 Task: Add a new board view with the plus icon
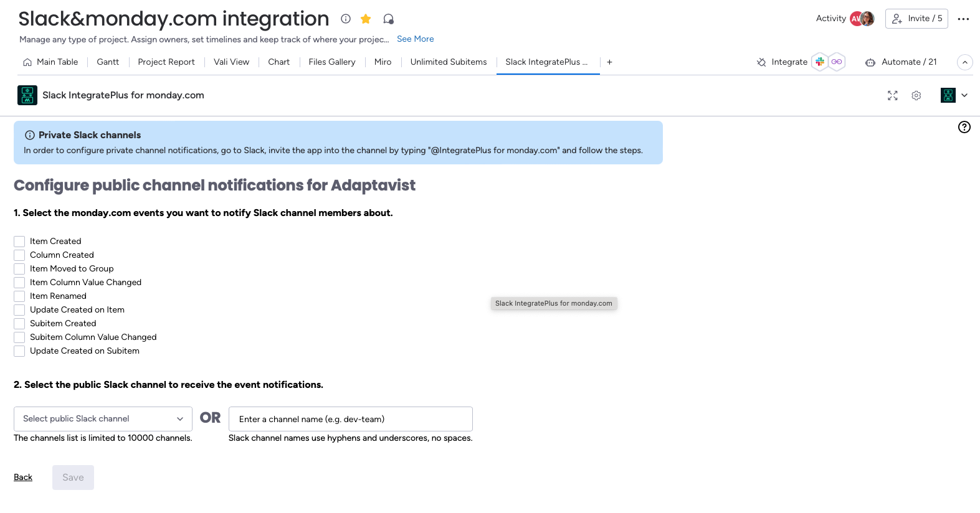[609, 62]
